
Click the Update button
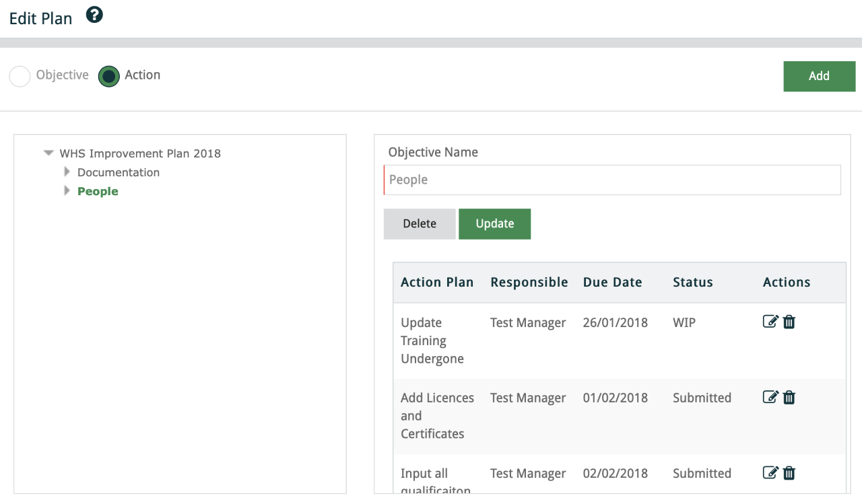[494, 224]
